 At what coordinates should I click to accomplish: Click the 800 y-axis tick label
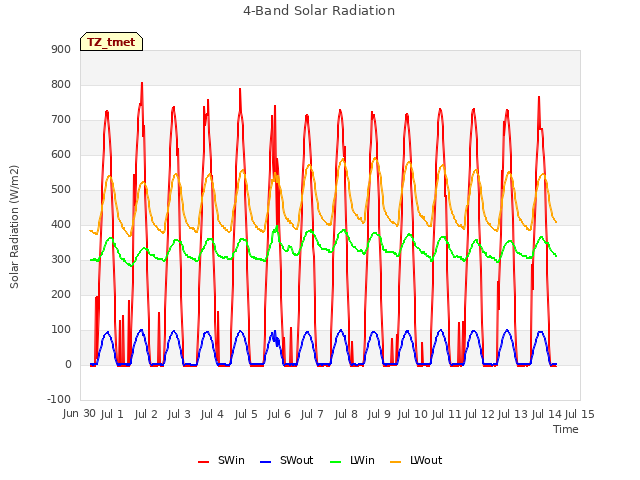point(61,84)
